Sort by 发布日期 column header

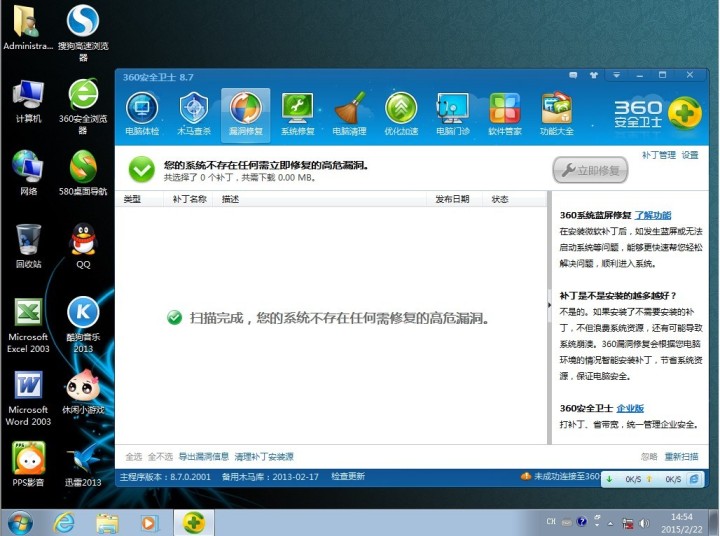click(452, 199)
